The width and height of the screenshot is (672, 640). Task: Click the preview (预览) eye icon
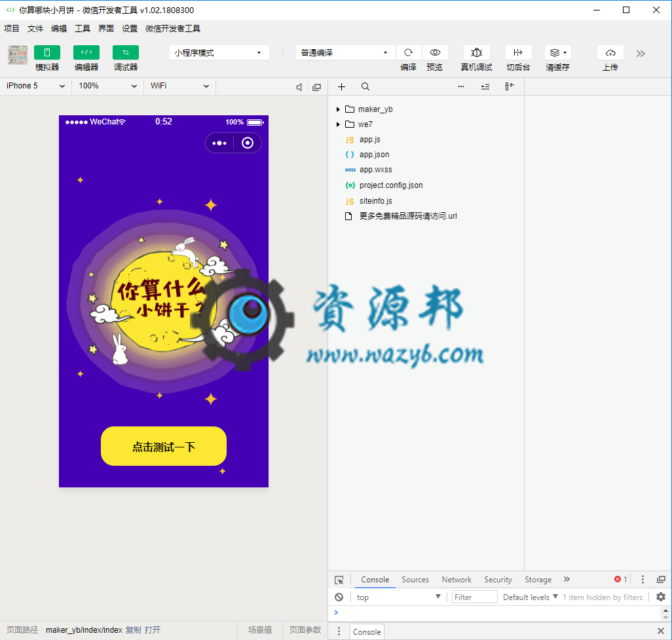435,52
